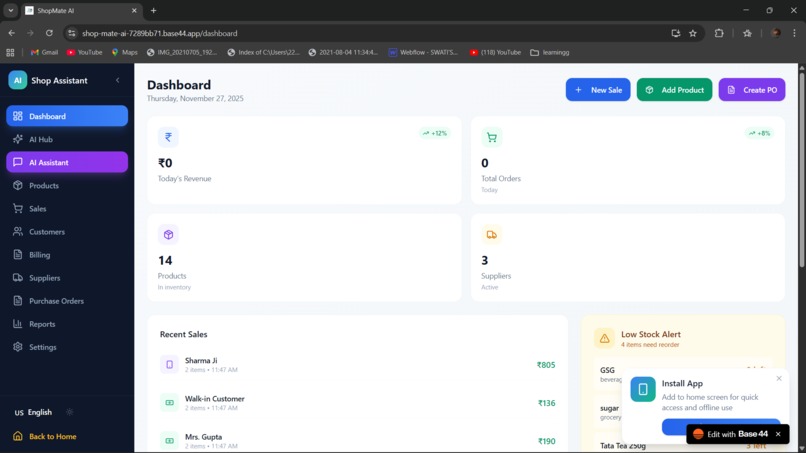Open the Suppliers page

[67, 278]
